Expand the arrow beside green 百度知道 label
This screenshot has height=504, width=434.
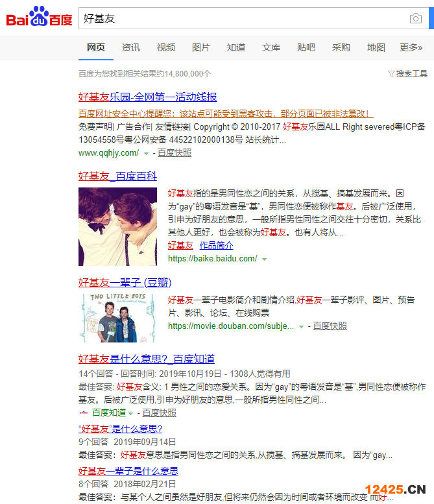click(130, 413)
